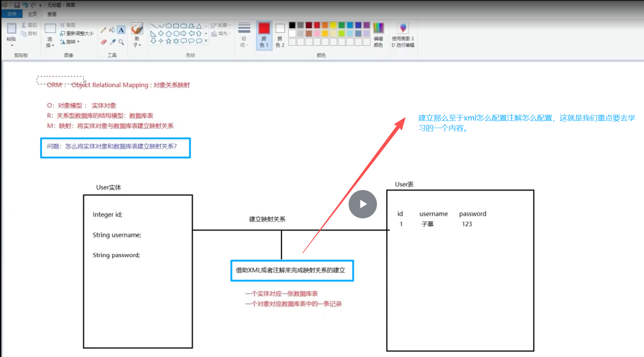The image size is (644, 357).
Task: Click the dashed rectangle selection tool
Action: [50, 28]
